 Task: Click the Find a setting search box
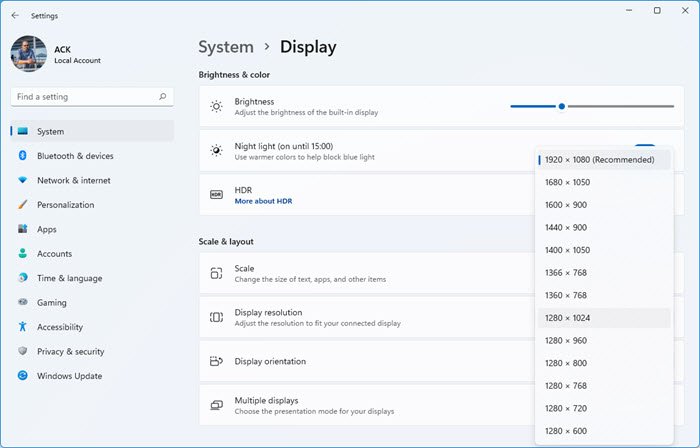pyautogui.click(x=85, y=97)
